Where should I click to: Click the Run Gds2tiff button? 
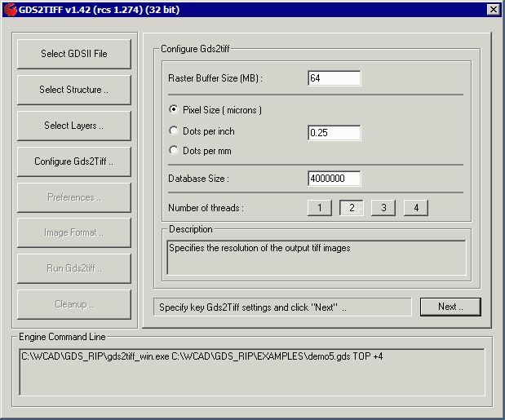click(x=74, y=268)
